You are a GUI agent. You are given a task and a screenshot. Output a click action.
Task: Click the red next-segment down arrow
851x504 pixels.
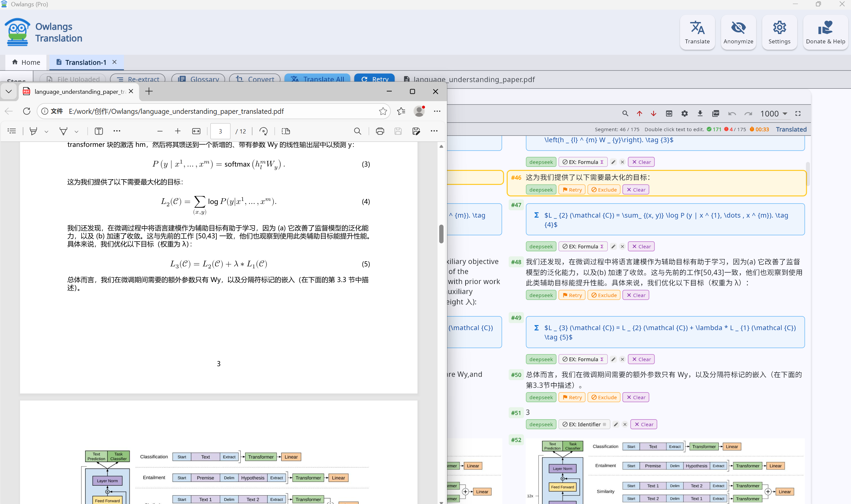[653, 113]
